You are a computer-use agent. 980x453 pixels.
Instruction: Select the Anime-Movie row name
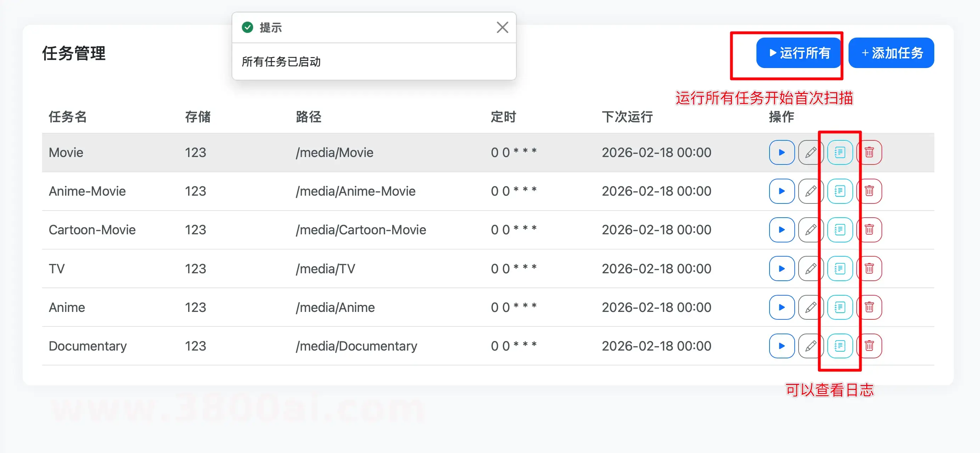point(87,191)
